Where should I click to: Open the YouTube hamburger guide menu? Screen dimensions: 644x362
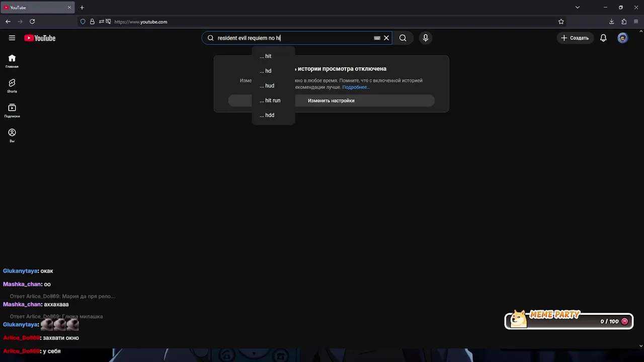12,38
